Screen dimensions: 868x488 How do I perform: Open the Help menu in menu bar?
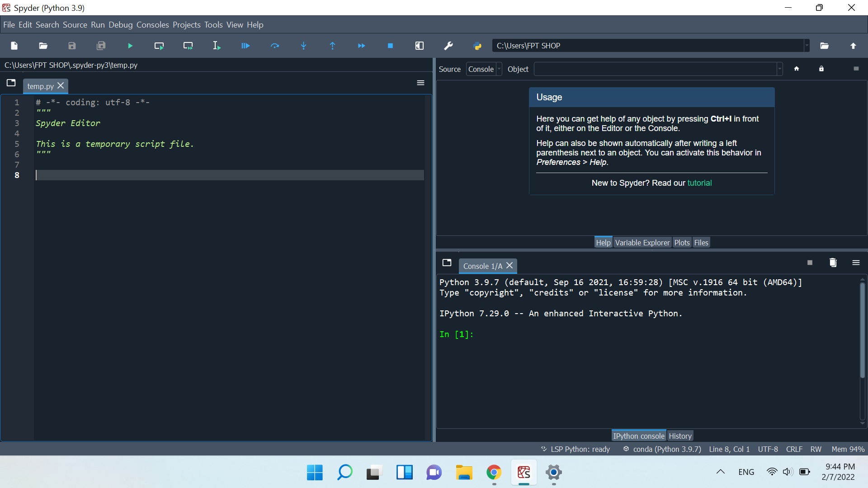[x=255, y=25]
